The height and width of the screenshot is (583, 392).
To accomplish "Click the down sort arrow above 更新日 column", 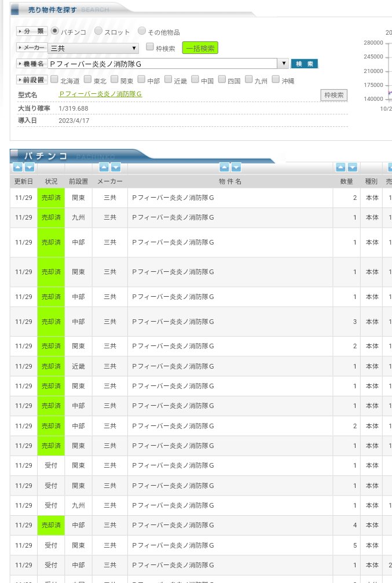I will tap(30, 167).
